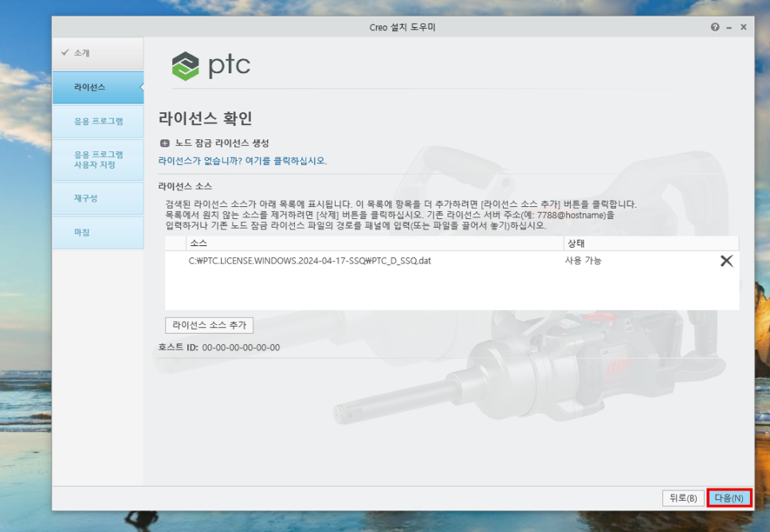Viewport: 770px width, 532px height.
Task: Click the 라이선스 확인 heading
Action: tap(206, 119)
